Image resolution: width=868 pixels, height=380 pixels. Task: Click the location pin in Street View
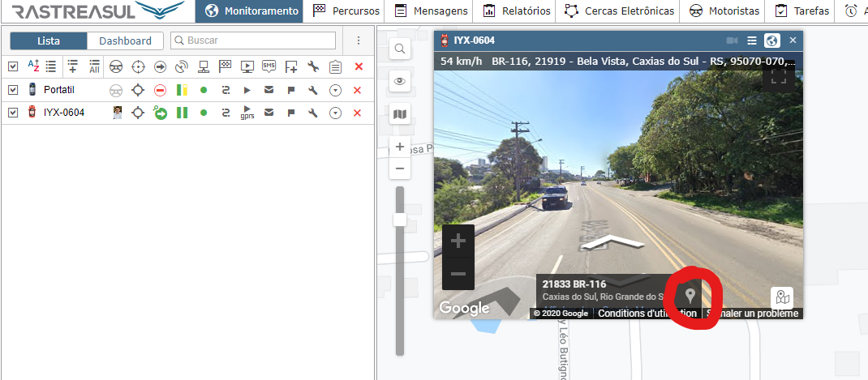point(690,296)
